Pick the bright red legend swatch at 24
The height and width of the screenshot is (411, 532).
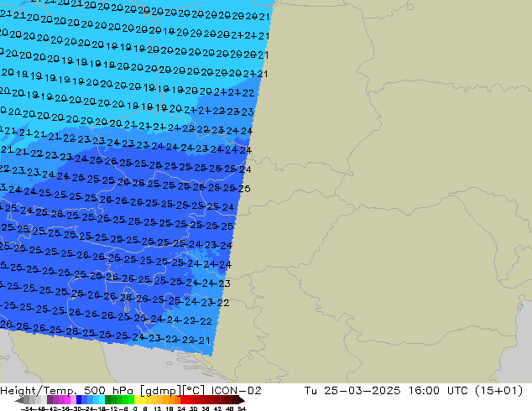(183, 400)
